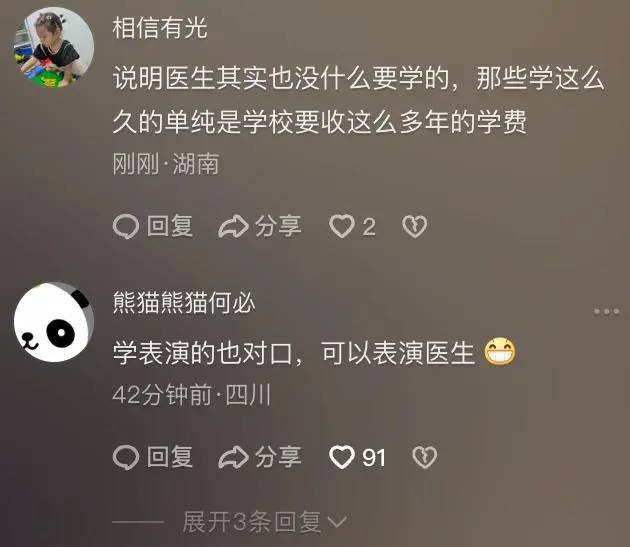Viewport: 630px width, 547px height.
Task: Click chevron next to 展开3条回复
Action: click(337, 522)
